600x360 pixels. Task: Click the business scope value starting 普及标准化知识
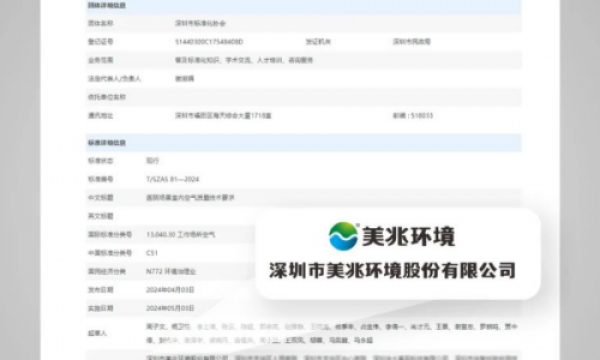click(244, 60)
